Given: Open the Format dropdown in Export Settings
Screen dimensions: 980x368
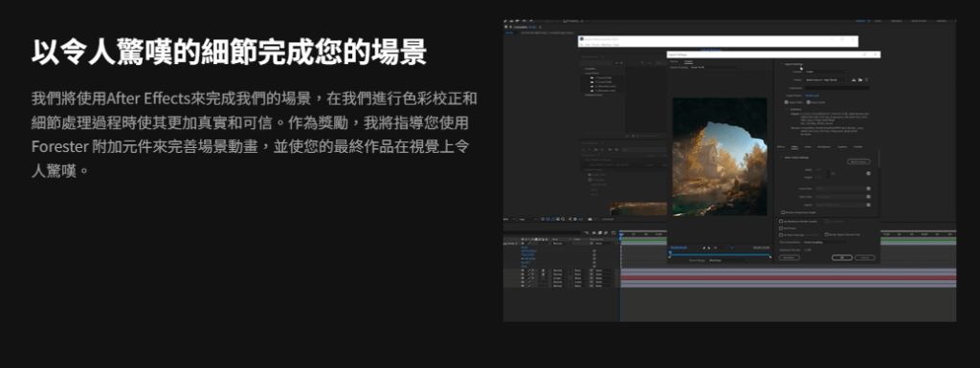Looking at the screenshot, I should [x=826, y=72].
